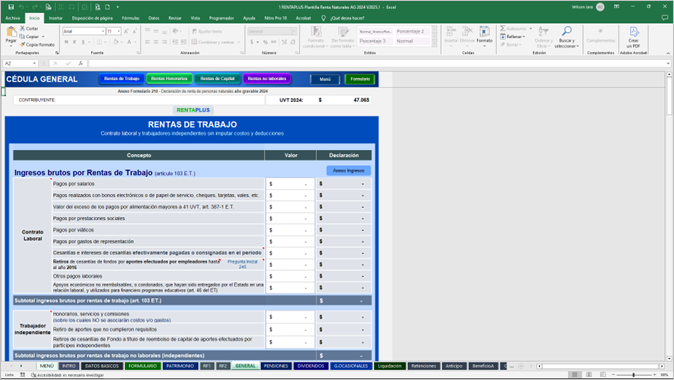Expand the cell styles gallery arrow
The width and height of the screenshot is (674, 380).
pos(434,44)
